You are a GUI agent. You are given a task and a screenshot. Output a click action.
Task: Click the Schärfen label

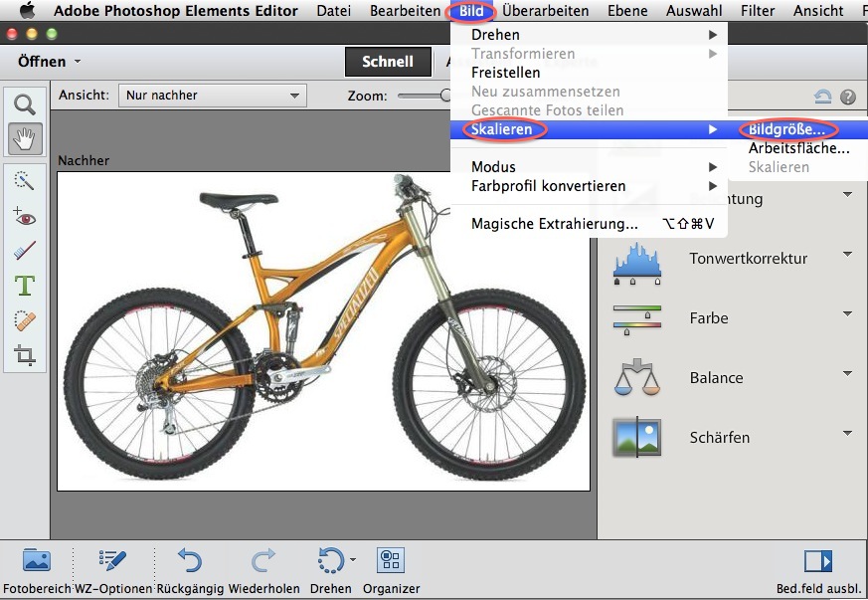(x=720, y=438)
